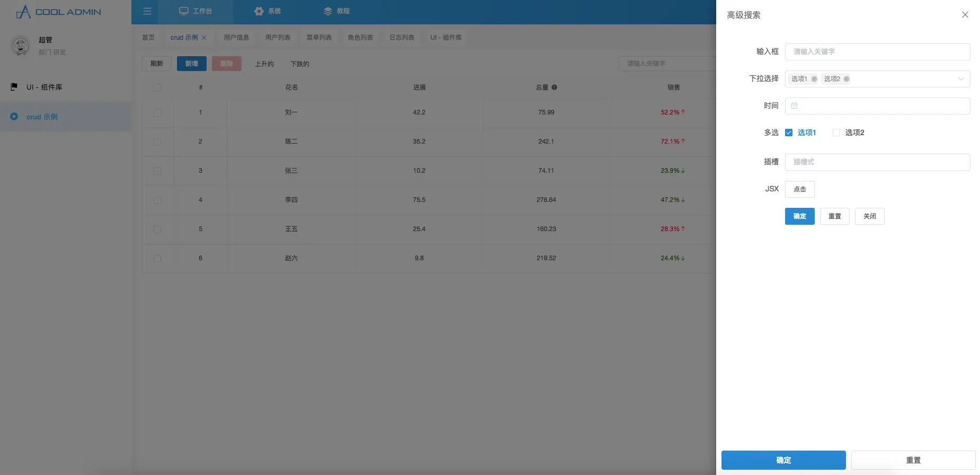The width and height of the screenshot is (980, 475).
Task: Open the calendar icon in 时间 field
Action: point(794,106)
